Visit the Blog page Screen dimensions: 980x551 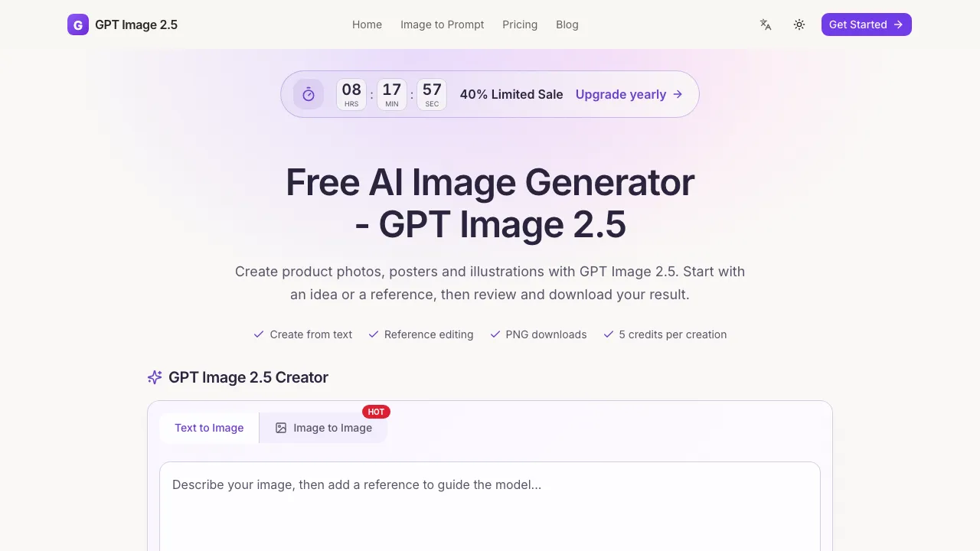pos(567,24)
